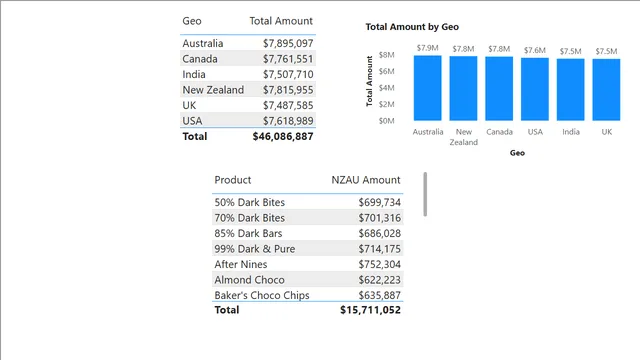Select the Canada row in Geo table
640x360 pixels.
tap(248, 58)
